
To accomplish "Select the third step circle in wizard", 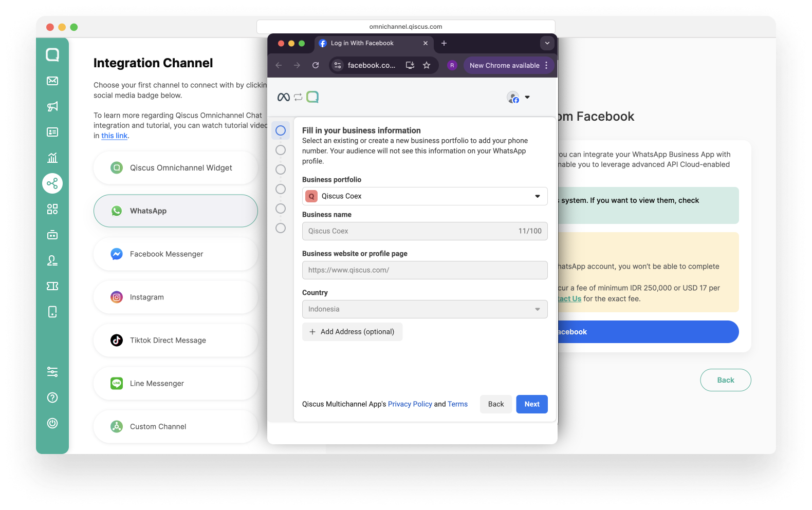I will tap(281, 169).
